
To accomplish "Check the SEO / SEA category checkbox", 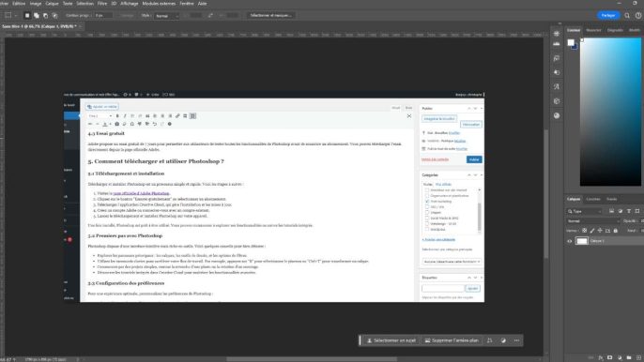I will pyautogui.click(x=427, y=207).
